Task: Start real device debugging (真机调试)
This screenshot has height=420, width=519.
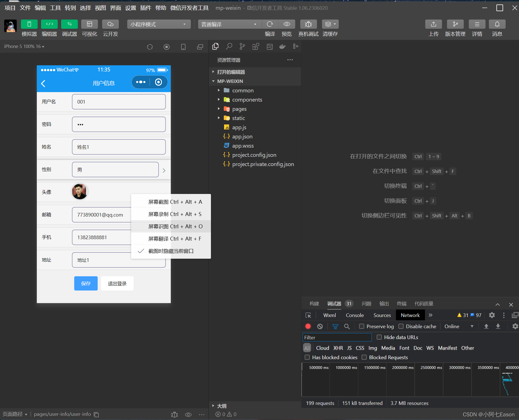Action: tap(308, 24)
